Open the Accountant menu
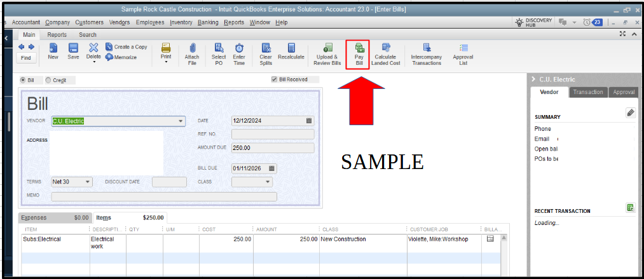Viewport: 644px width, 279px height. (26, 23)
